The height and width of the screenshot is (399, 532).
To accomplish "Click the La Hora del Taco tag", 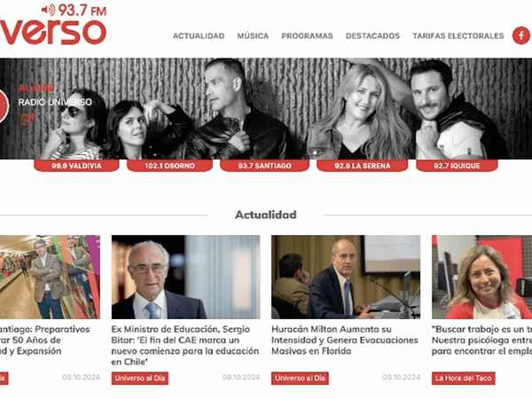I will click(x=463, y=378).
